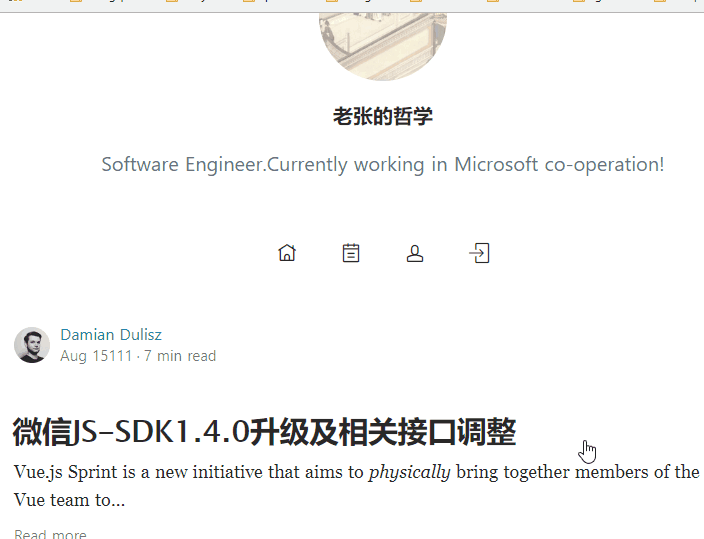Screen dimensions: 704x539
Task: Click Damian Dulisz's avatar photo
Action: (32, 345)
